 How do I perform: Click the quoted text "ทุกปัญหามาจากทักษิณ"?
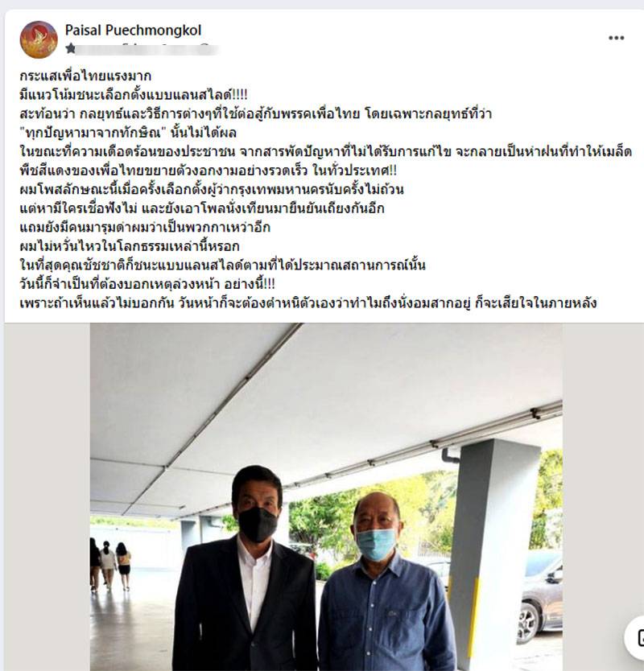pyautogui.click(x=93, y=133)
